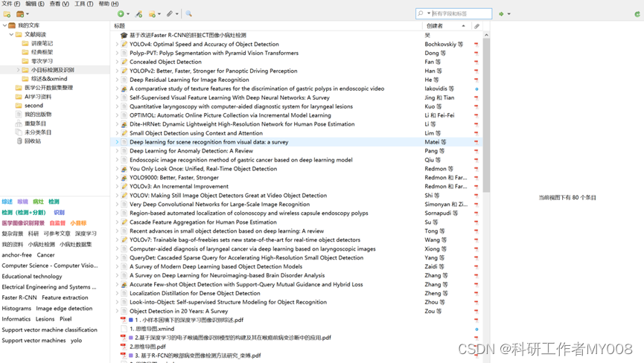Screen dimensions: 644x363
Task: Click the graduation cap thesis icon in first row
Action: (x=124, y=35)
